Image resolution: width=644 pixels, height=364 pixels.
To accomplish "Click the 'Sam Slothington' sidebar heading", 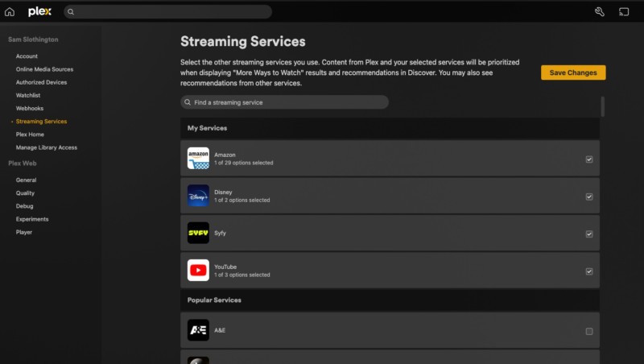I will click(33, 39).
